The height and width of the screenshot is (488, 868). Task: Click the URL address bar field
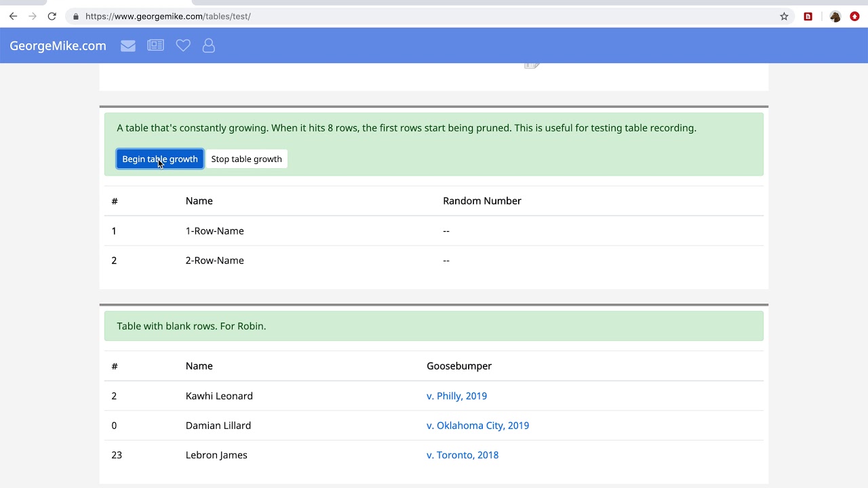coord(407,16)
